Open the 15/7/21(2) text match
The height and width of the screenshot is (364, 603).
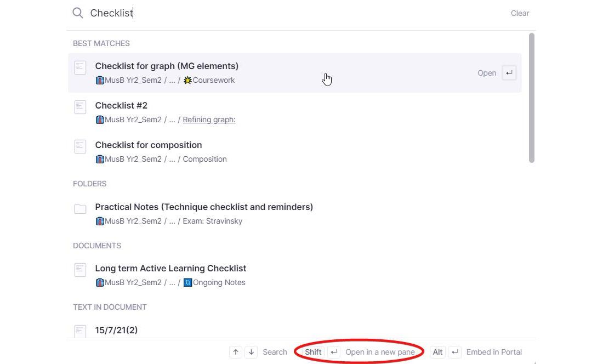[x=116, y=330]
